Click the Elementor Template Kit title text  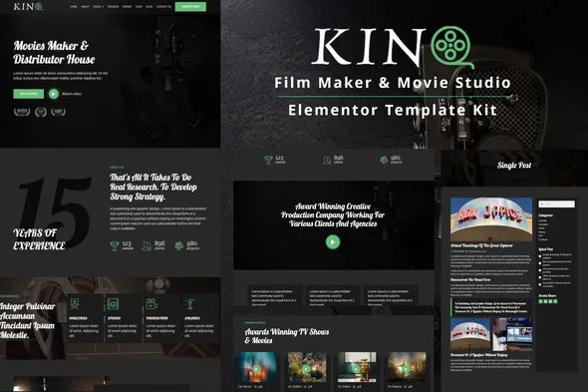point(393,110)
